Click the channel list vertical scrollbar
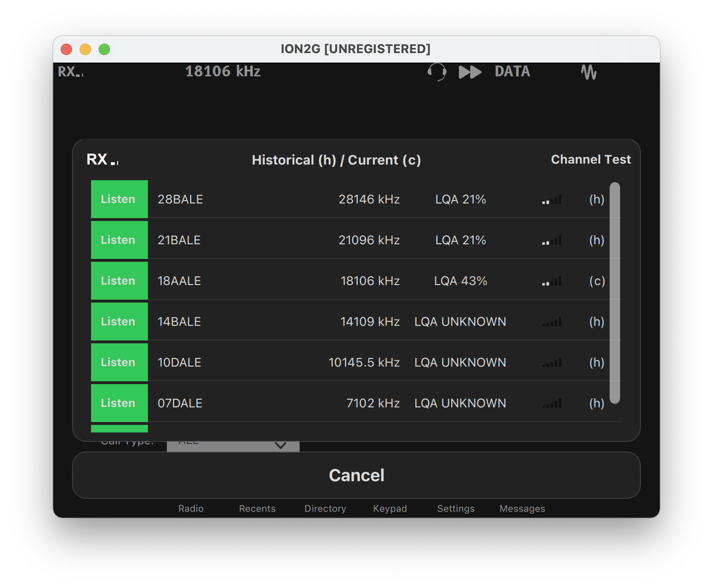The image size is (713, 588). pos(615,293)
